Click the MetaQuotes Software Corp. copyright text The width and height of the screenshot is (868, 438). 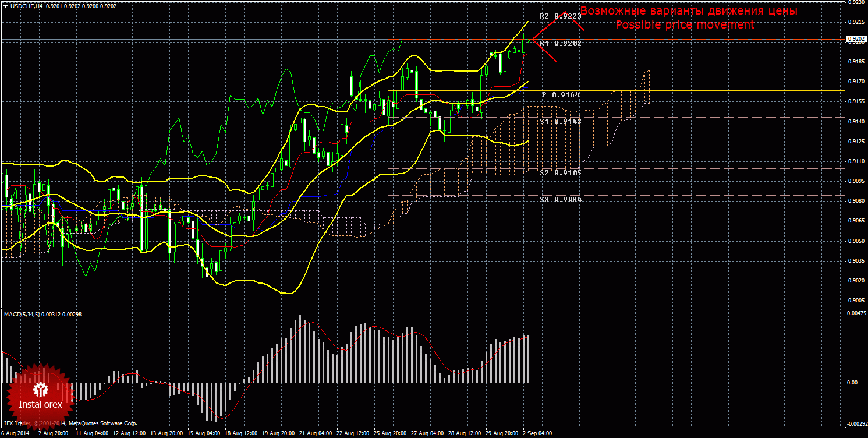(102, 423)
